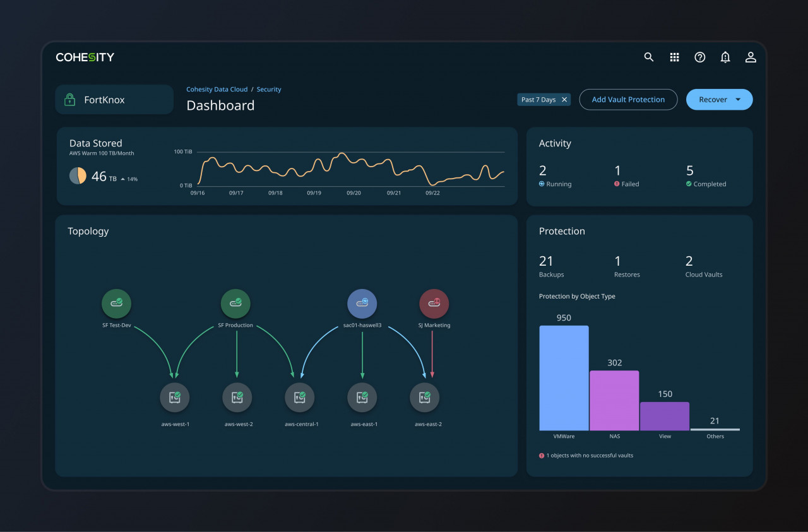Click the Failed status icon

pos(617,184)
